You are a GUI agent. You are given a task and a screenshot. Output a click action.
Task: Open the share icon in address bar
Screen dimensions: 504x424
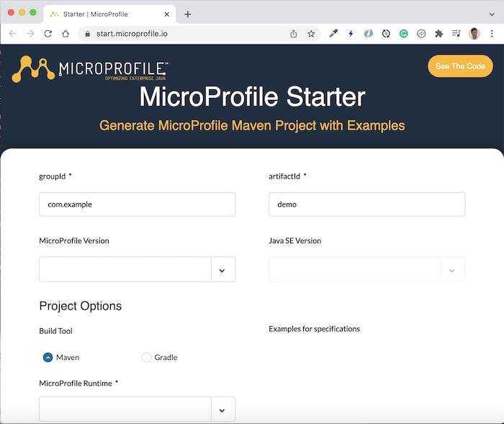pyautogui.click(x=294, y=33)
